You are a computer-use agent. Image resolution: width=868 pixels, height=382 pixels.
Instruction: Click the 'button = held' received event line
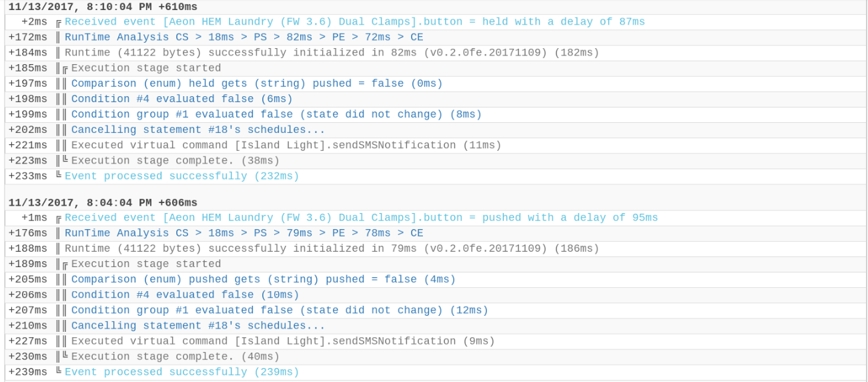[355, 22]
